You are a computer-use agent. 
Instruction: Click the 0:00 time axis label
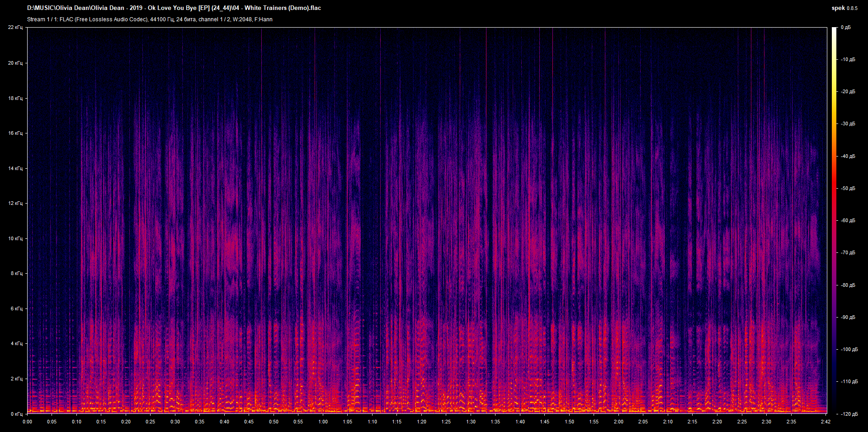coord(28,422)
